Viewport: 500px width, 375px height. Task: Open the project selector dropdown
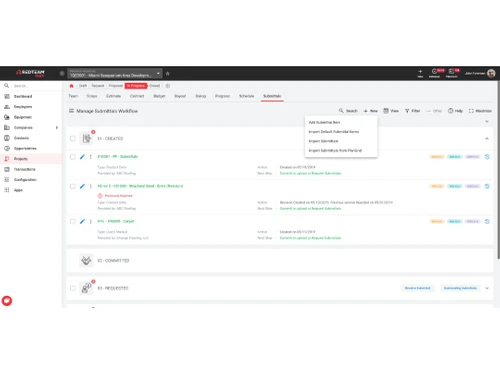[x=115, y=73]
